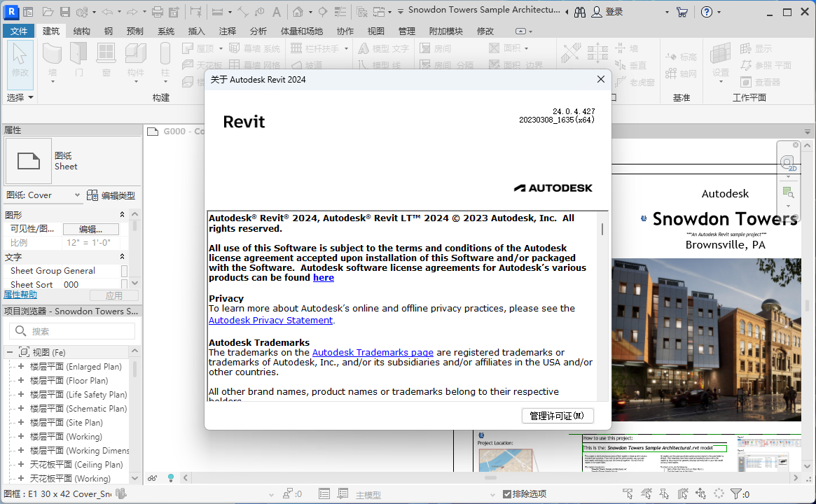Toggle Select Underlay Elements in status bar
816x504 pixels.
[x=646, y=493]
